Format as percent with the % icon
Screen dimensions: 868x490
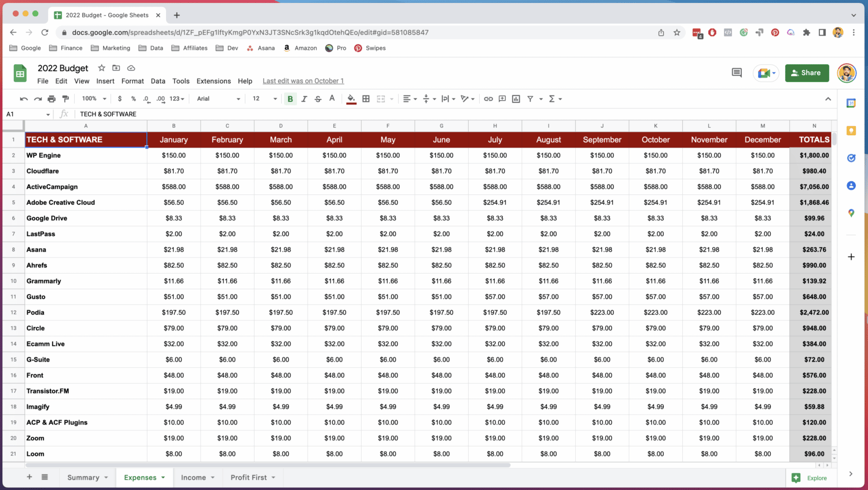(x=133, y=99)
